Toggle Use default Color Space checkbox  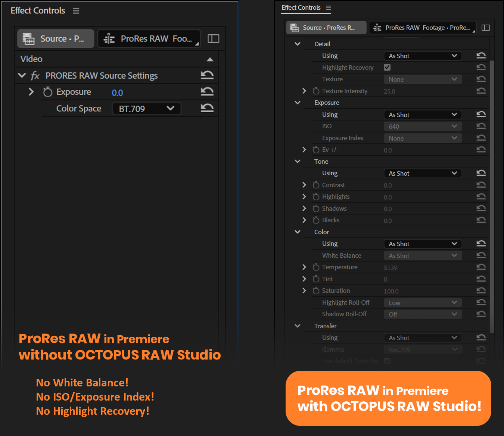[387, 361]
